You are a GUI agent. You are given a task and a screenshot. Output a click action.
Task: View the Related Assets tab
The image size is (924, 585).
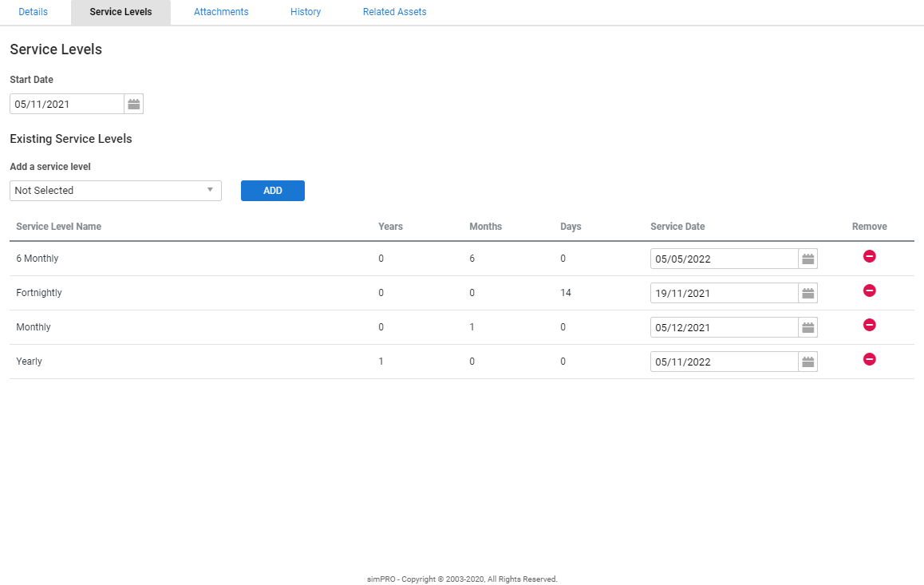(x=394, y=12)
